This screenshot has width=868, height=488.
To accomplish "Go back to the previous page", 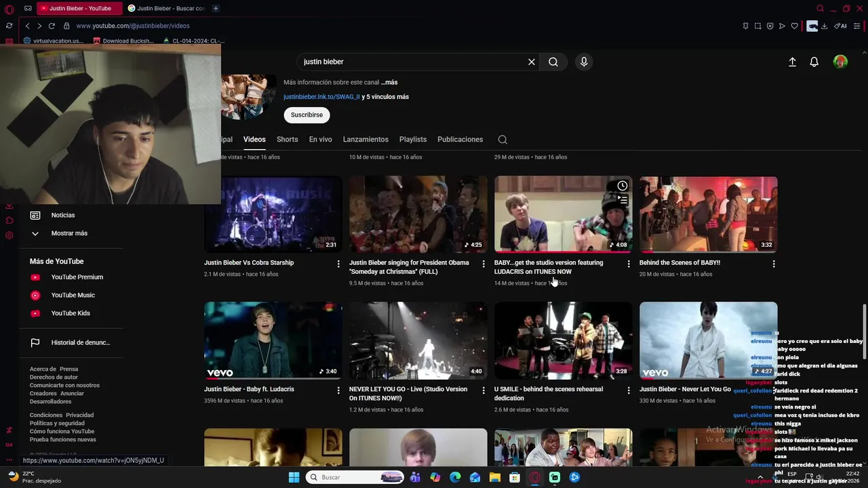I will [27, 26].
